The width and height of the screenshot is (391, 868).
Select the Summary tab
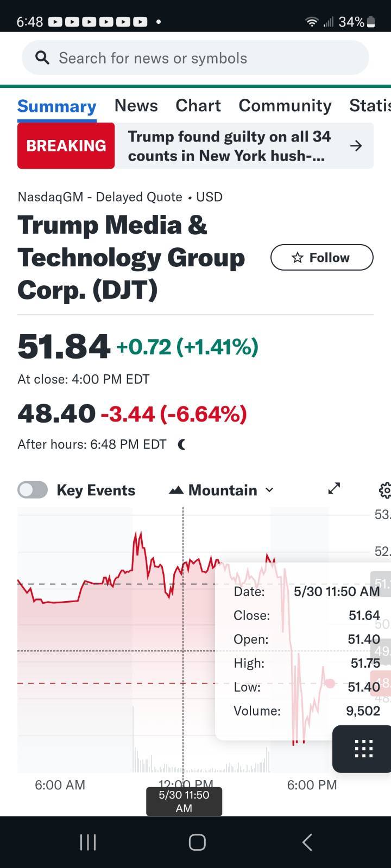56,106
